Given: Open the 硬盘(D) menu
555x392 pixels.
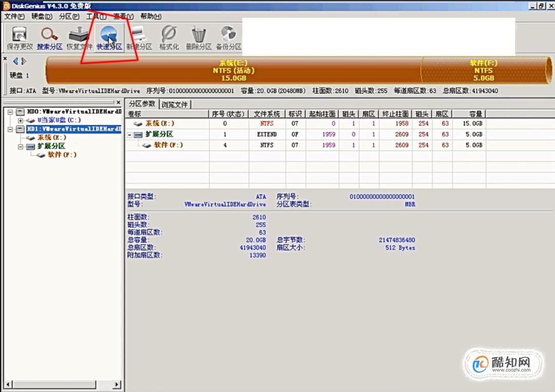Looking at the screenshot, I should [x=42, y=16].
